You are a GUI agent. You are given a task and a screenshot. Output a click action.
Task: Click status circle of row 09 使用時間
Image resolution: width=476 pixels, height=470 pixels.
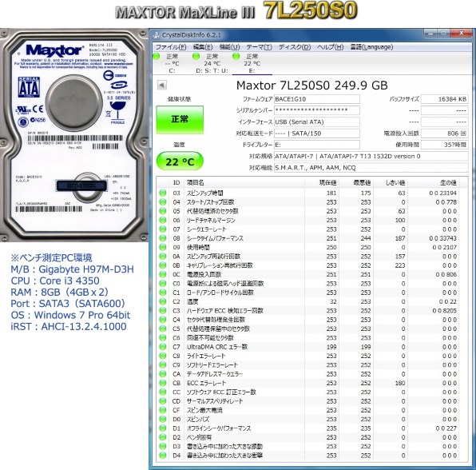click(x=163, y=247)
